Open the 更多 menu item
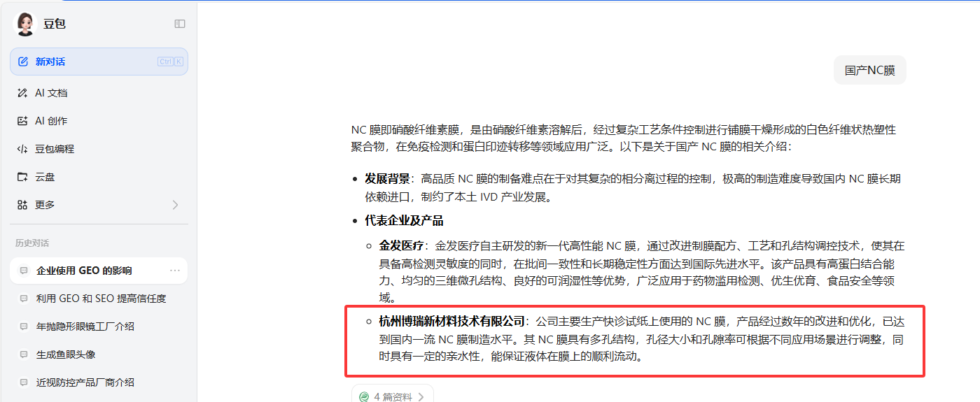Viewport: 980px width, 402px height. (99, 205)
